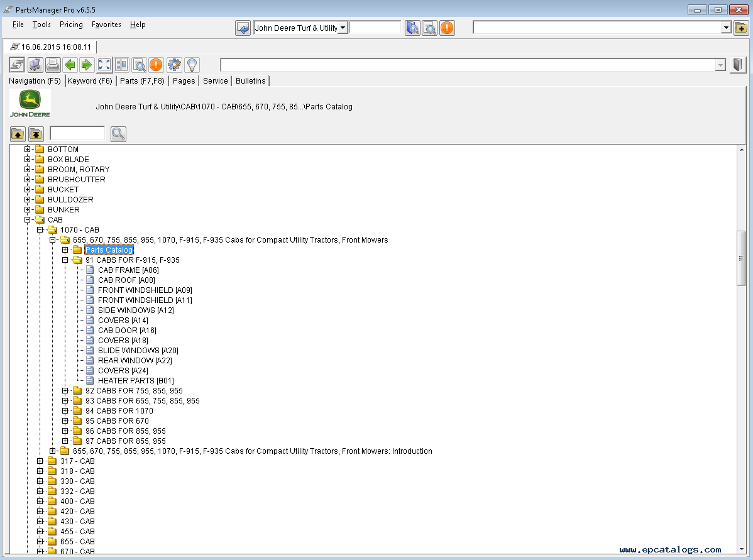Viewport: 753px width, 560px height.
Task: Select the CAB DOOR [A16] entry
Action: (127, 331)
